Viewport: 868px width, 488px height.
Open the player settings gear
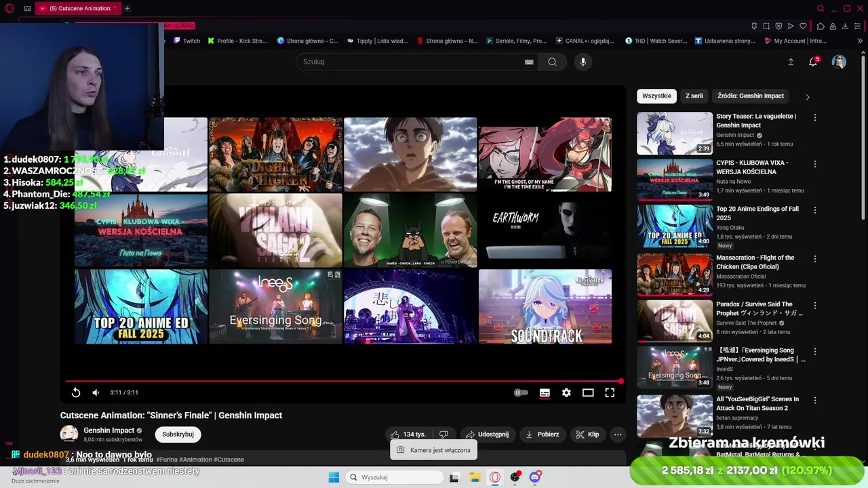coord(566,392)
